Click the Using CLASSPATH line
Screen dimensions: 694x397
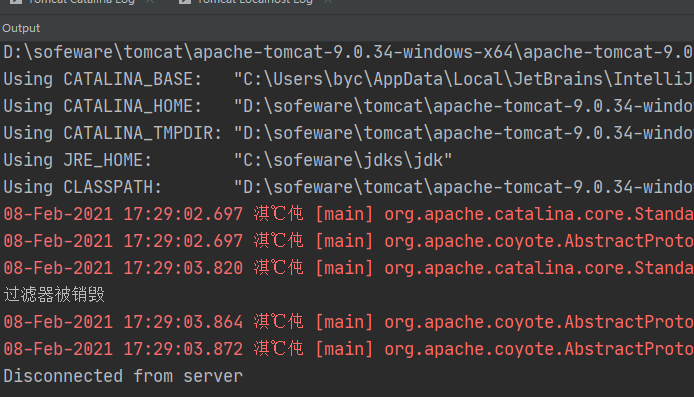[x=348, y=187]
